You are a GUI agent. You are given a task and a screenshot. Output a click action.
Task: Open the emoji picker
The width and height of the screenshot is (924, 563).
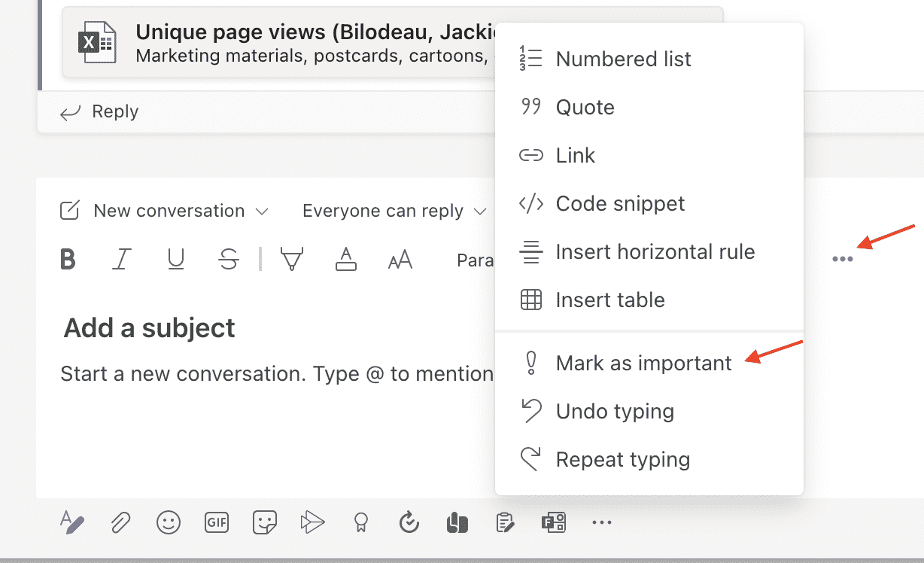[168, 522]
